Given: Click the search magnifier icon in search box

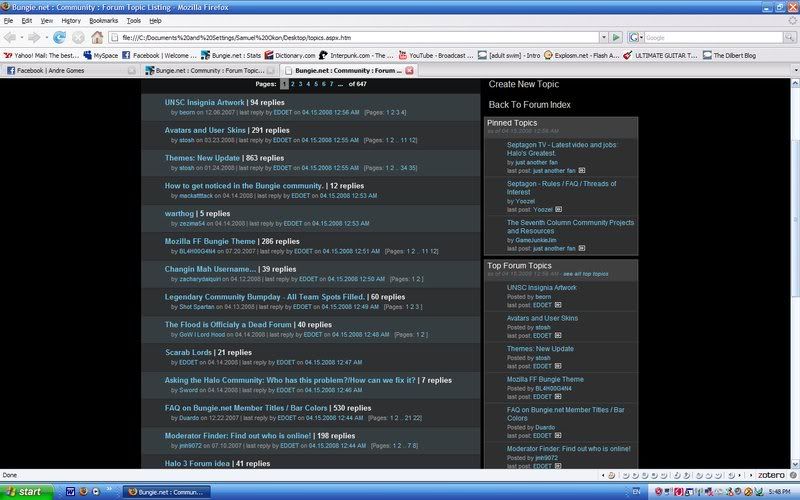Looking at the screenshot, I should [x=789, y=37].
